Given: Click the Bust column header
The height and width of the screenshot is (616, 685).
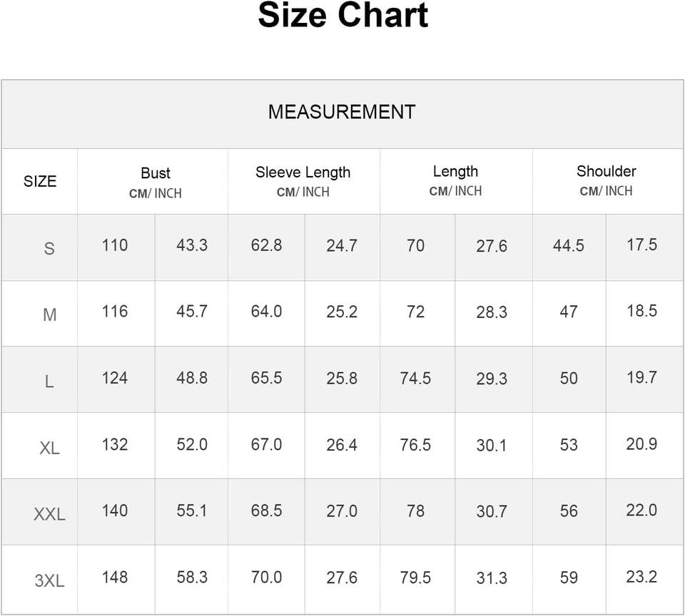Looking at the screenshot, I should 155,173.
